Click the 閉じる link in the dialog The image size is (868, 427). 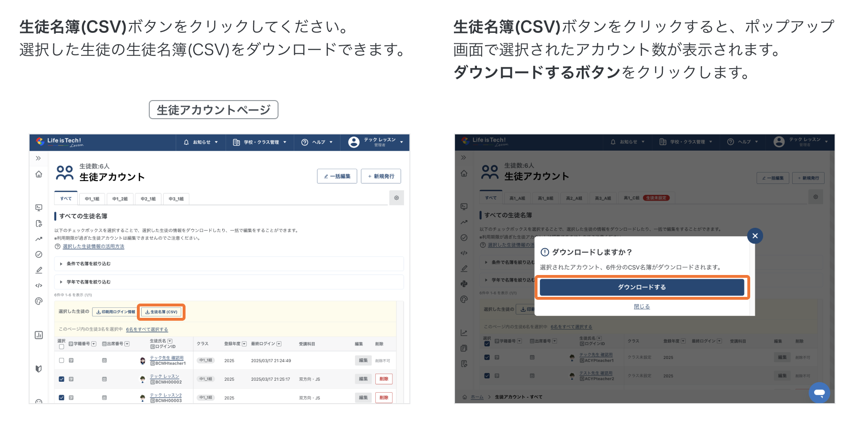click(641, 306)
